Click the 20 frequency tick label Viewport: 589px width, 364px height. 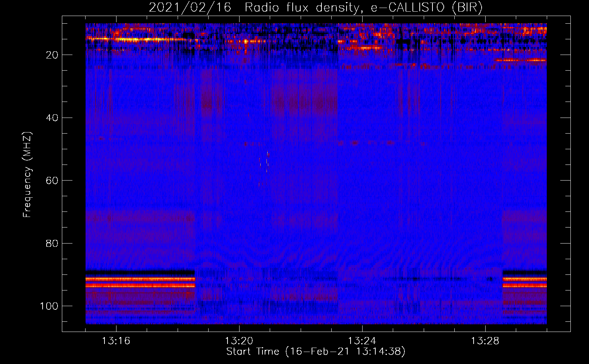[x=52, y=55]
